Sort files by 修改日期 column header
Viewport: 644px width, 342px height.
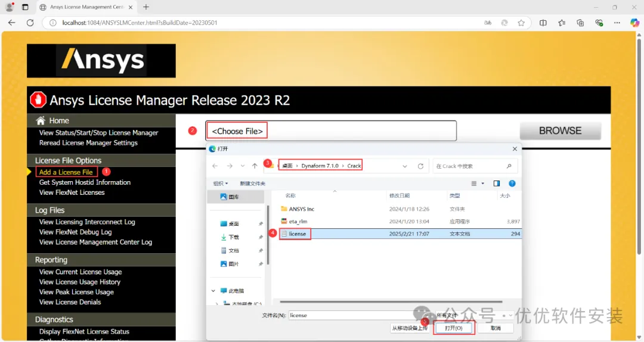point(399,196)
